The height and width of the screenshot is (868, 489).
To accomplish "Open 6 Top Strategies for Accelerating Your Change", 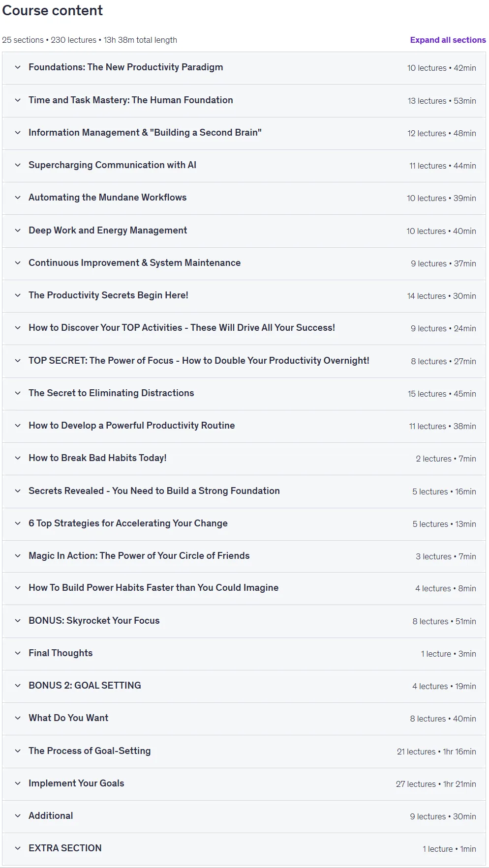I will [244, 524].
